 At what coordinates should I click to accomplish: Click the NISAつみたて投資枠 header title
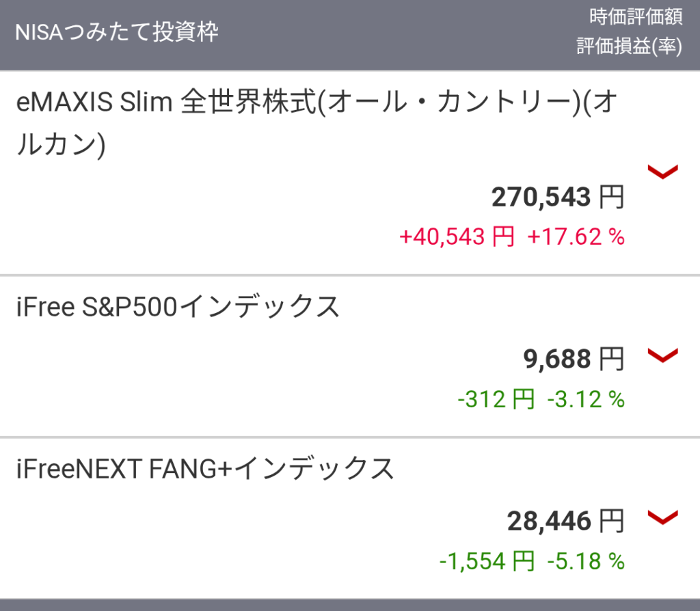[x=116, y=33]
